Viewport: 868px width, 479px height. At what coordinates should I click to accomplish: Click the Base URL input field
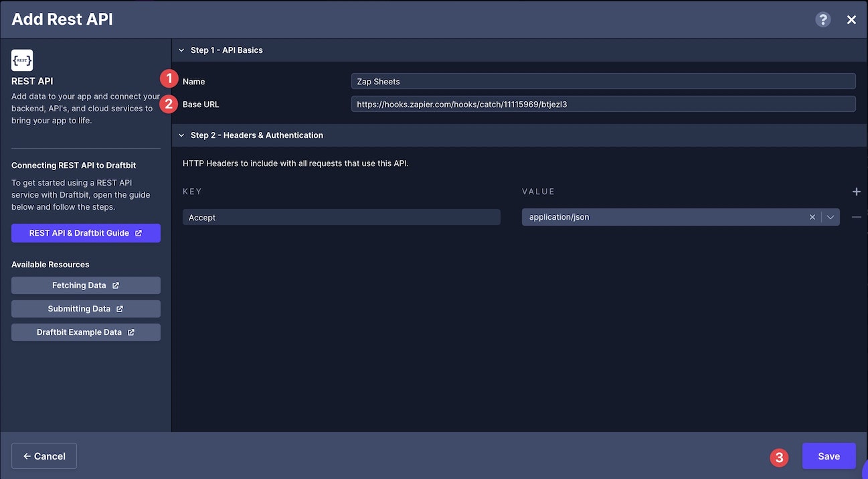603,104
